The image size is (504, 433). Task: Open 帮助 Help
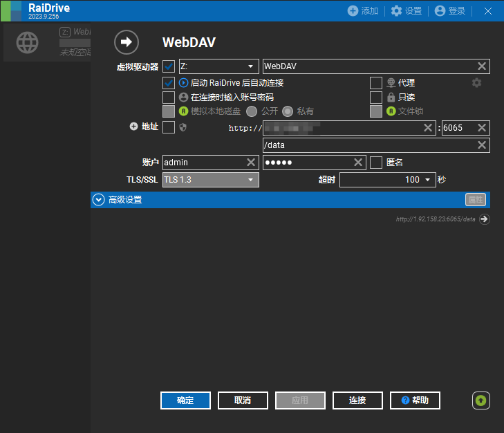[415, 400]
